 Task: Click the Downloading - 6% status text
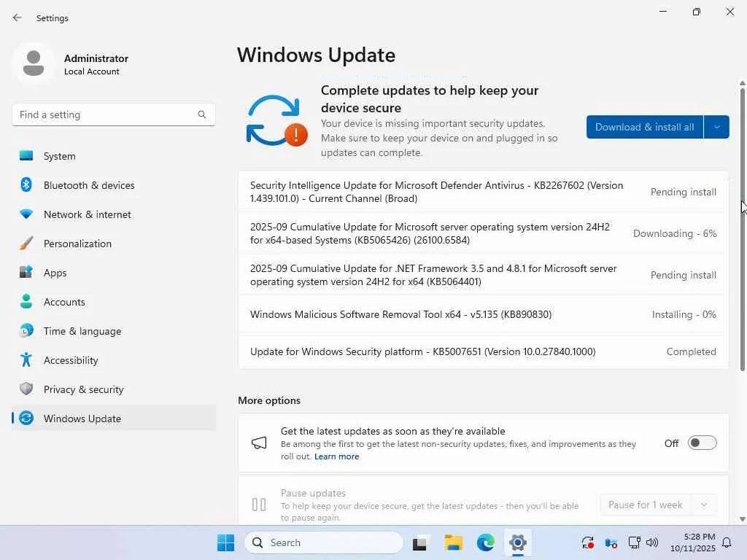(675, 233)
